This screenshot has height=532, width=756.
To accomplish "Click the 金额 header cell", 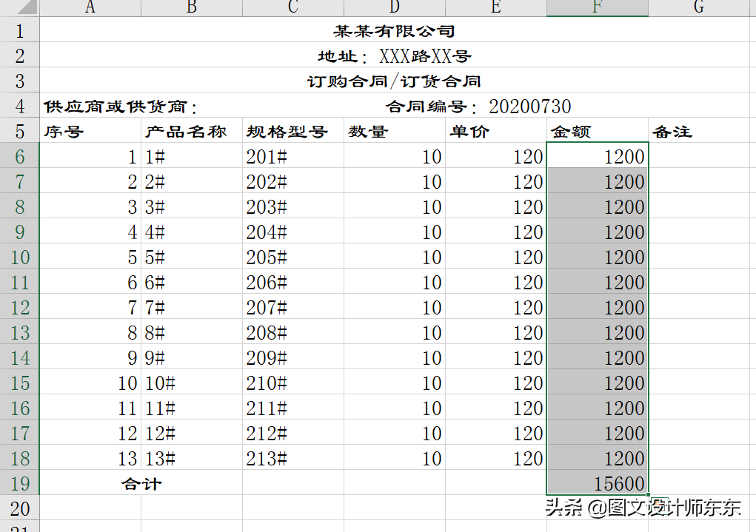I will [x=598, y=131].
